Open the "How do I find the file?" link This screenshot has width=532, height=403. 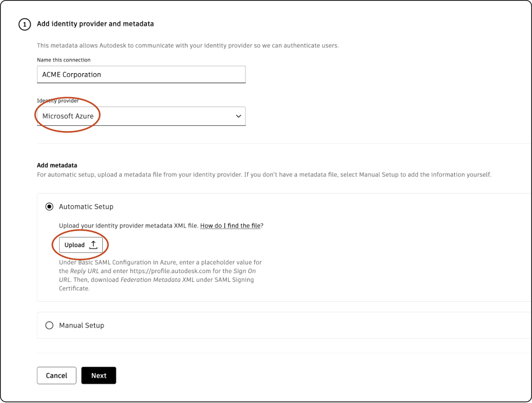(230, 226)
